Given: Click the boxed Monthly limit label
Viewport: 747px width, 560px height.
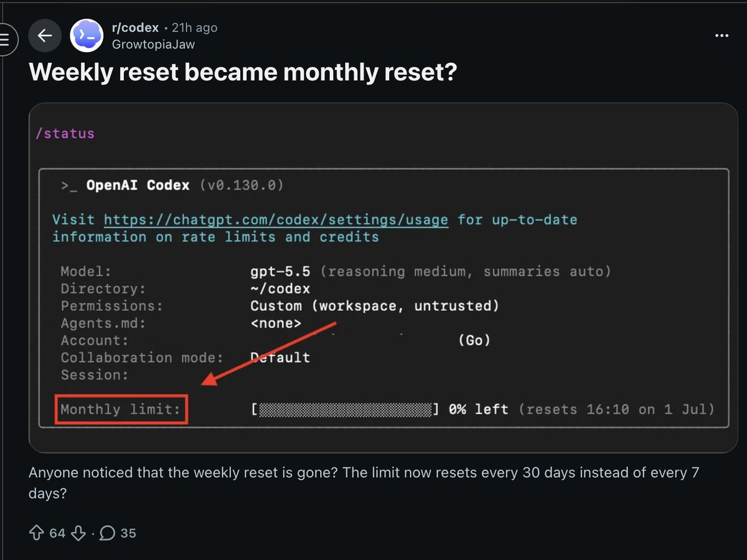Looking at the screenshot, I should tap(121, 409).
